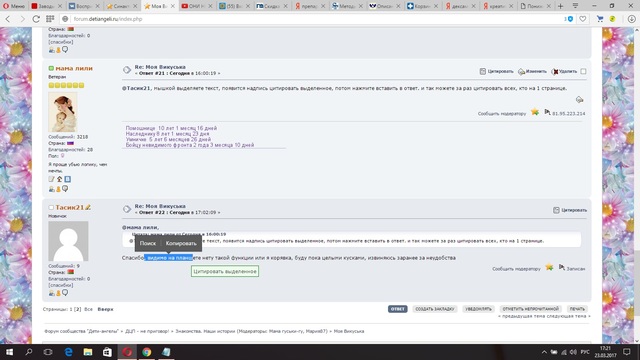Click [спасибки] link under Тасик21
Viewport: 640px width, 360px height.
point(61,285)
